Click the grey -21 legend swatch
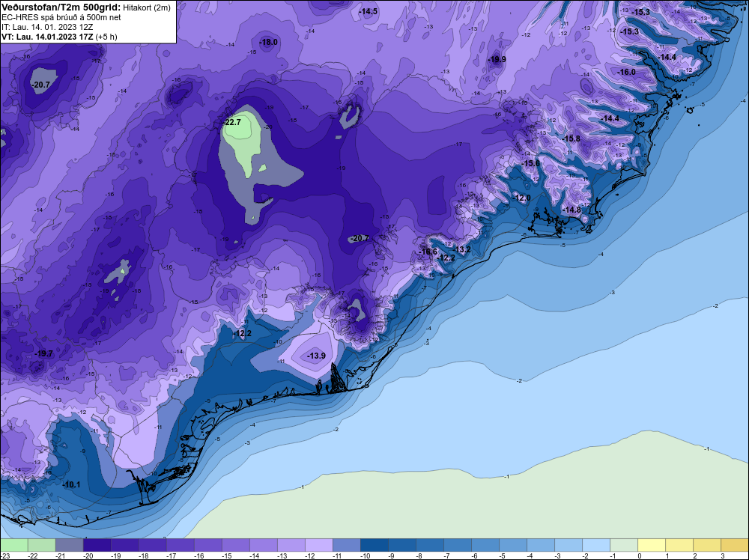749x560 pixels. [69, 545]
